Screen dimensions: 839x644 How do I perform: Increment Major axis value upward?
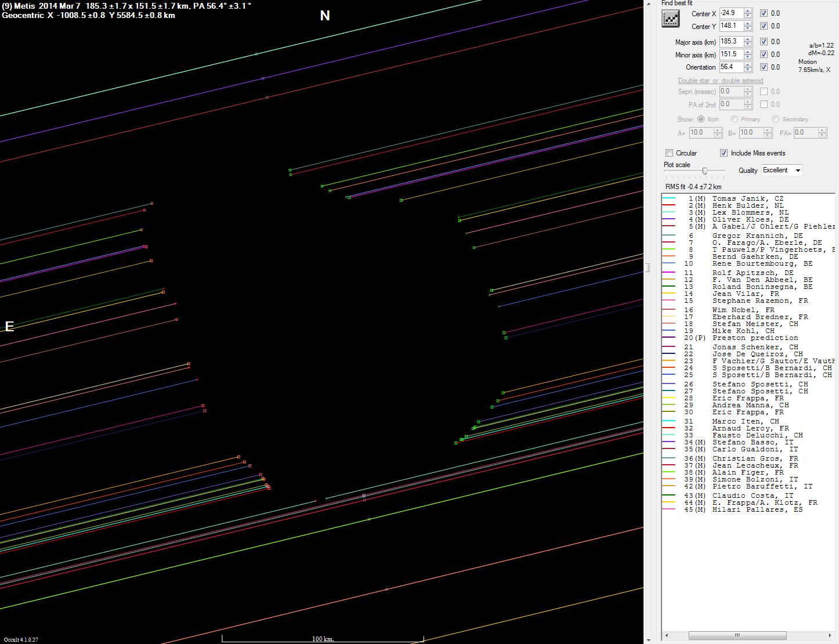click(x=748, y=39)
